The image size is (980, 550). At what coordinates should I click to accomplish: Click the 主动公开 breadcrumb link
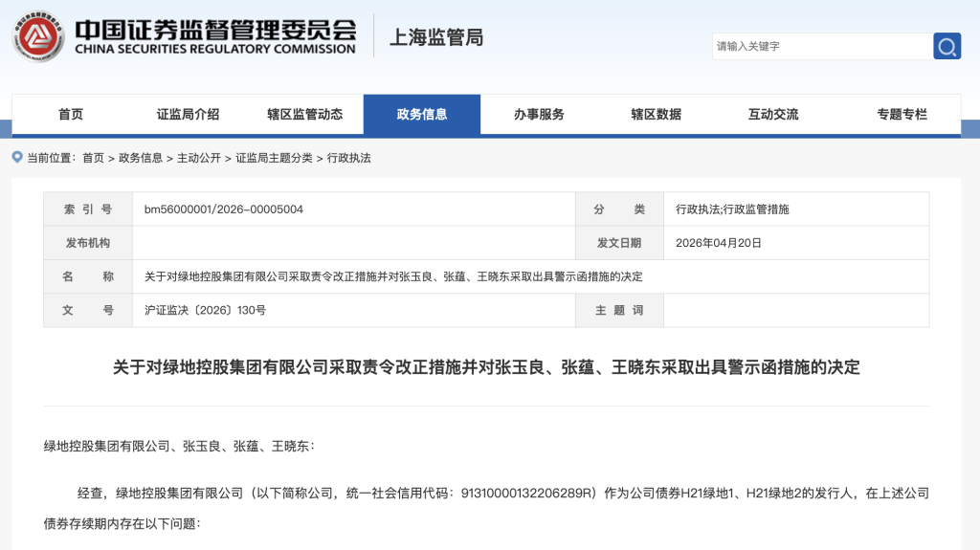(x=199, y=158)
